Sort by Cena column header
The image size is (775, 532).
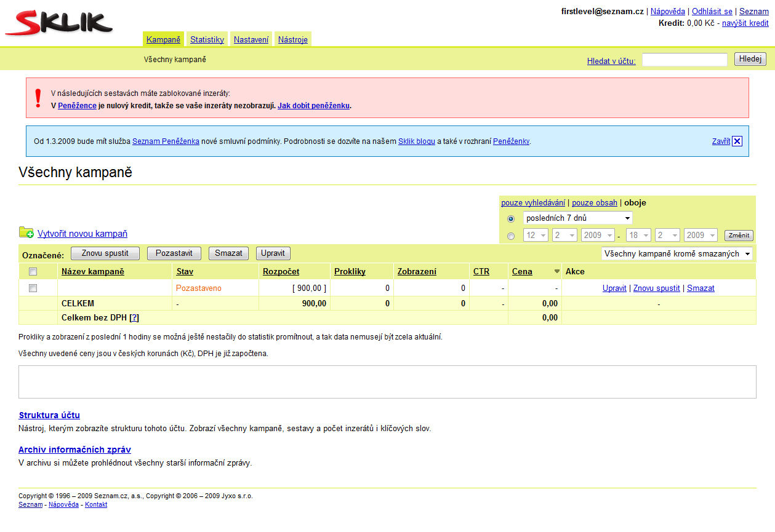tap(522, 272)
